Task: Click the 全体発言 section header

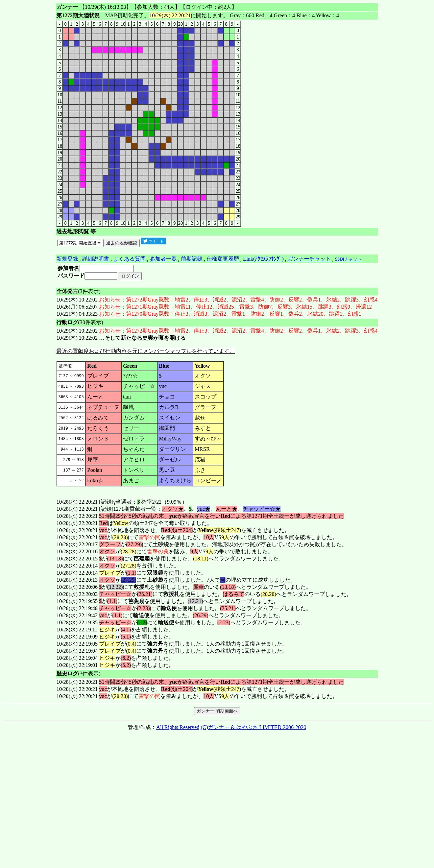Action: tap(217, 291)
